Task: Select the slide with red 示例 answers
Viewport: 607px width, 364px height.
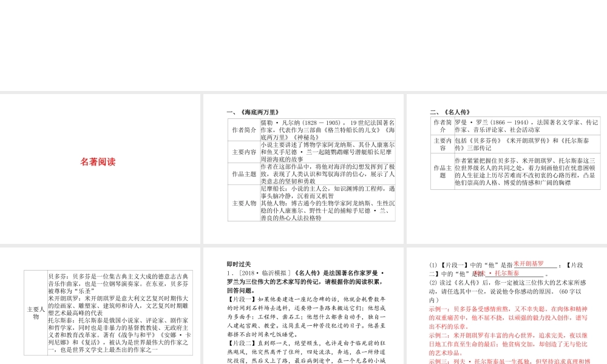Action: point(507,306)
